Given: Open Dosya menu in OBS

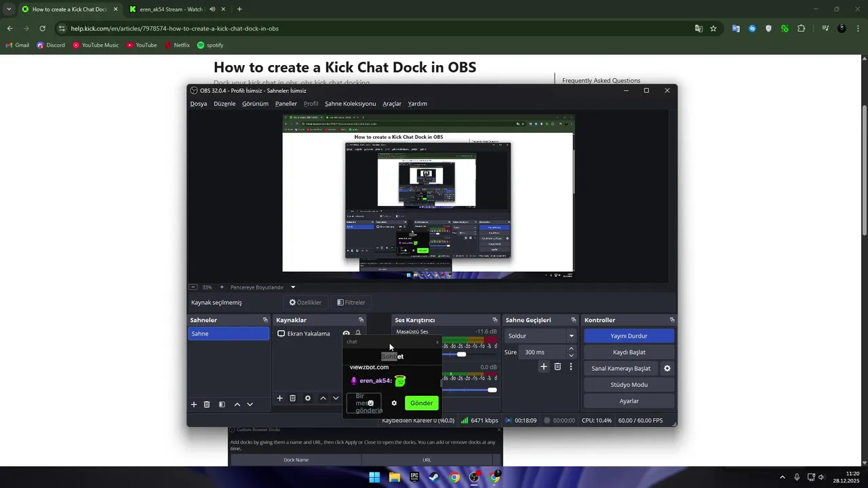Looking at the screenshot, I should (x=199, y=104).
